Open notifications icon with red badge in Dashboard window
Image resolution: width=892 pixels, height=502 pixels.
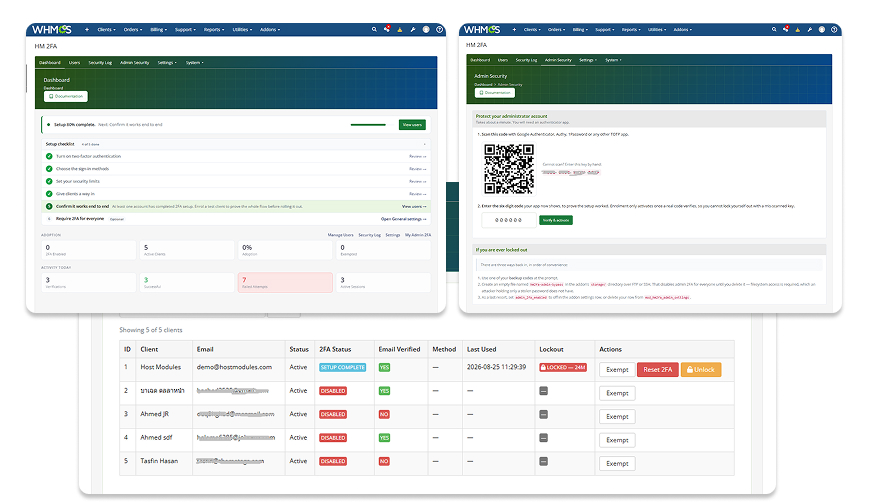tap(387, 29)
